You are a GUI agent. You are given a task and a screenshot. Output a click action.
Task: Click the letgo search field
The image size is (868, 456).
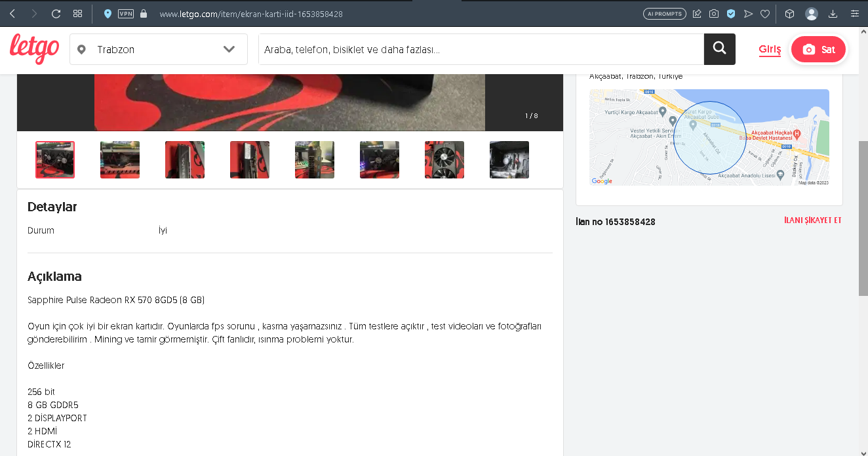pyautogui.click(x=481, y=49)
